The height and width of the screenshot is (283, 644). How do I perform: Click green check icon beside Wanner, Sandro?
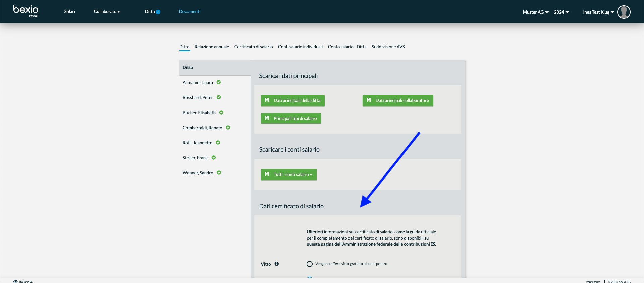219,173
